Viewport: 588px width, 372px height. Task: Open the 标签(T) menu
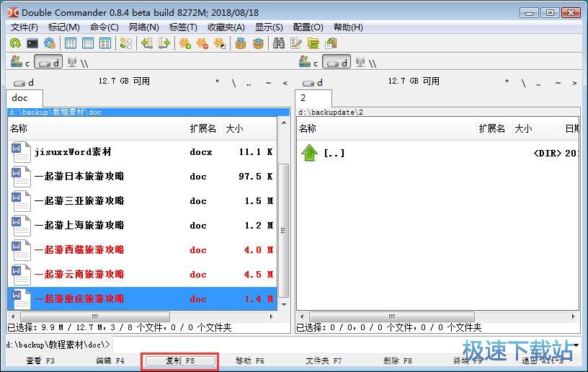point(183,27)
